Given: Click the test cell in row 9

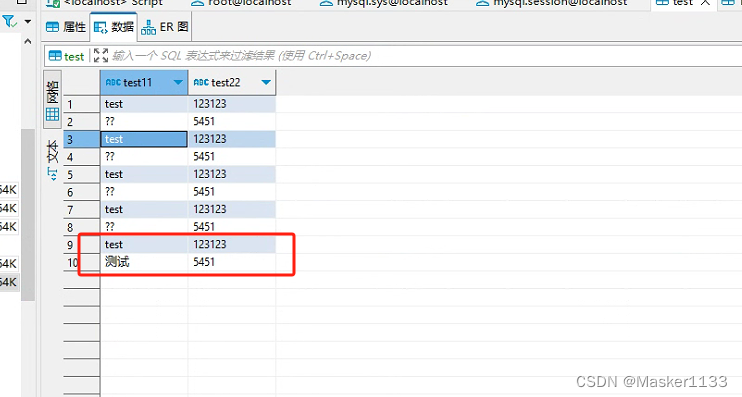Looking at the screenshot, I should coord(144,244).
